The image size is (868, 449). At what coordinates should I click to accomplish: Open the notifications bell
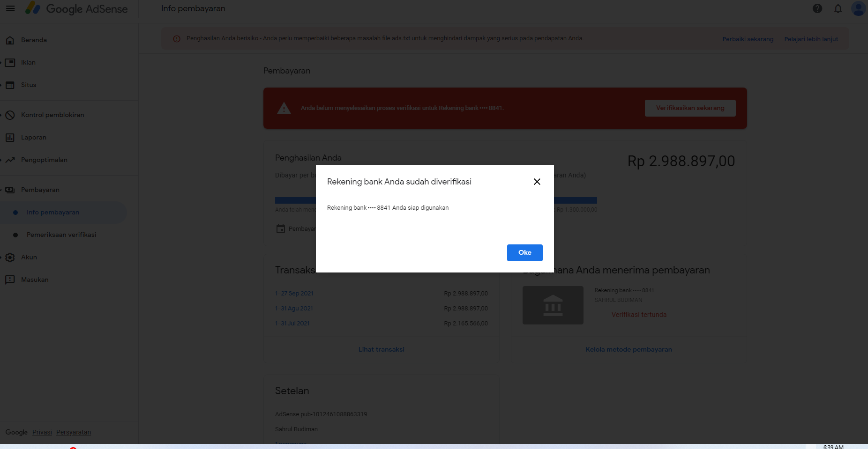[x=838, y=8]
